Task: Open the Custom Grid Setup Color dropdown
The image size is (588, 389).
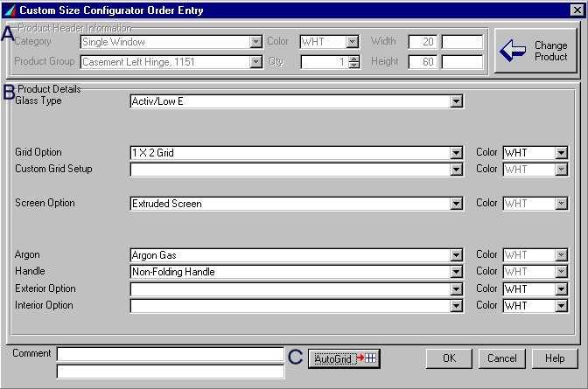Action: click(x=561, y=170)
